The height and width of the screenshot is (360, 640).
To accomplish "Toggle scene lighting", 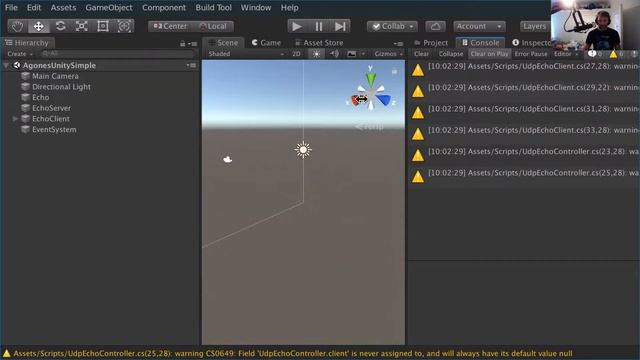I will click(x=316, y=54).
